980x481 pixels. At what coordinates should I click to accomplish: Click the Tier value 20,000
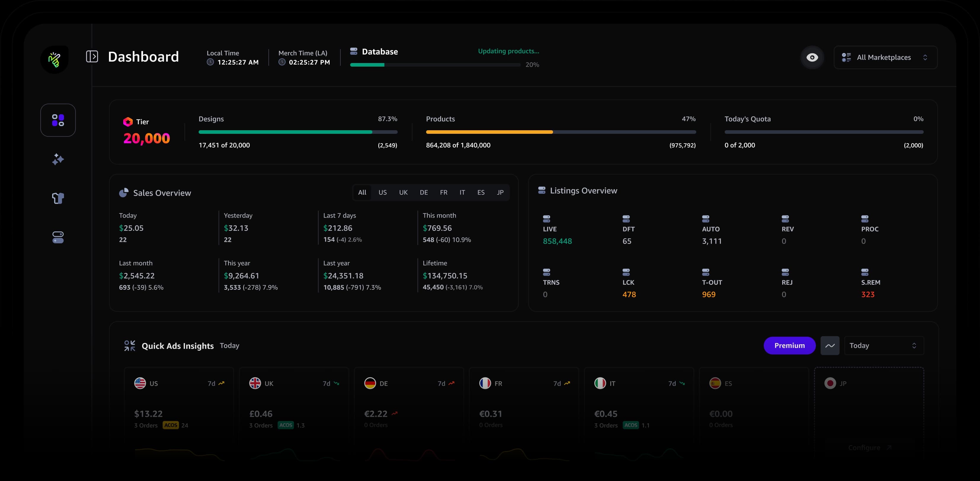tap(147, 139)
